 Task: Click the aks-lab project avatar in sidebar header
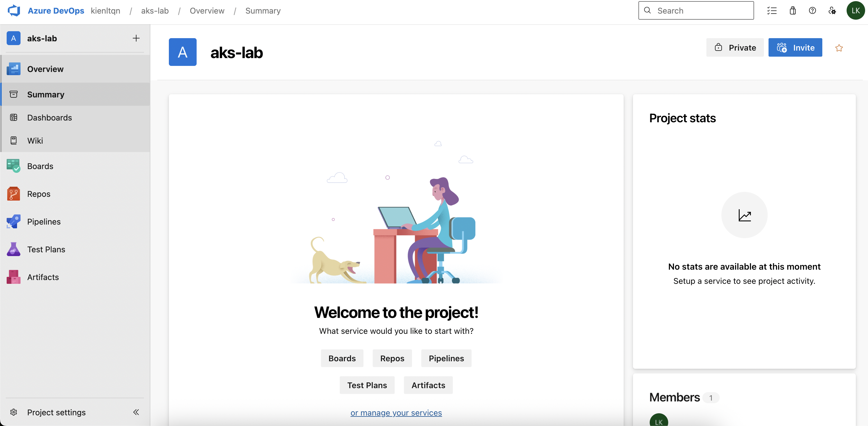coord(14,38)
